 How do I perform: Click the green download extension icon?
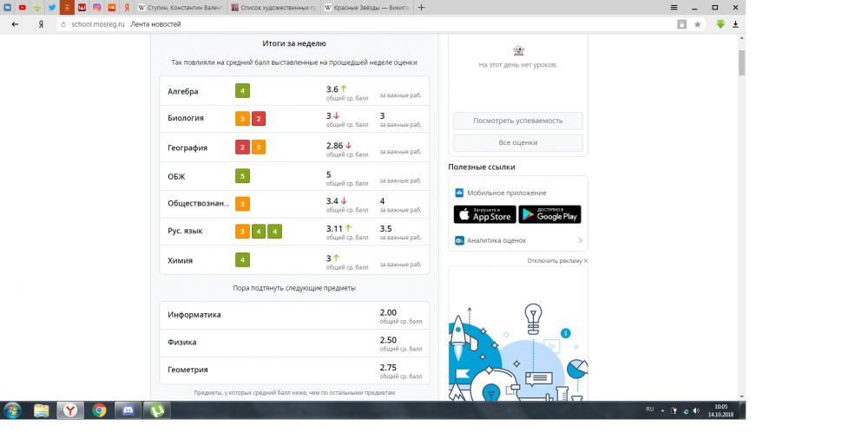point(720,24)
